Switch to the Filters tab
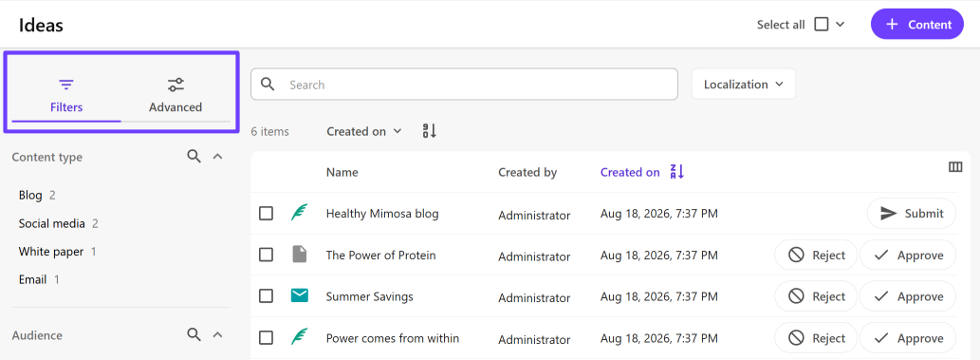Viewport: 980px width, 360px height. tap(66, 95)
